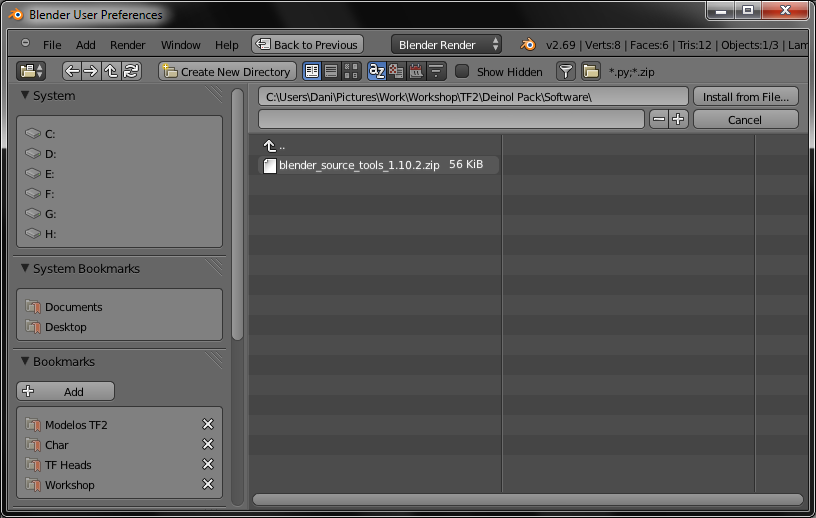Screen dimensions: 816x518
Task: Toggle folder filter visibility
Action: 591,71
